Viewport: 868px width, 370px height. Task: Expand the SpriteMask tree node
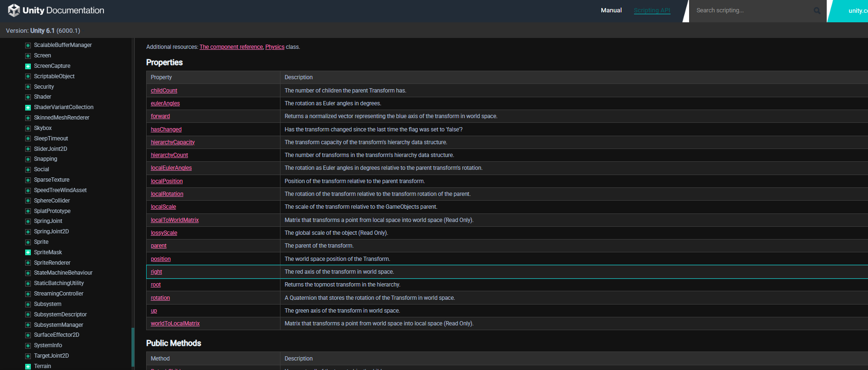tap(28, 253)
